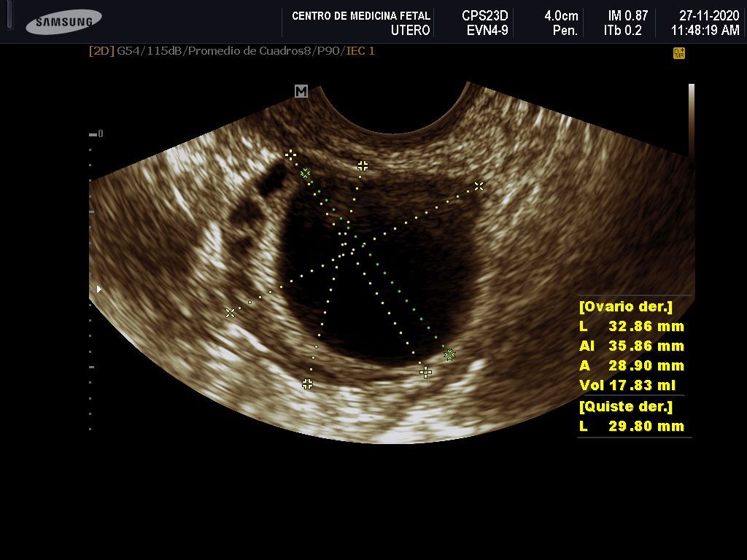Click the Samsung logo
The height and width of the screenshot is (560, 747).
tap(63, 22)
